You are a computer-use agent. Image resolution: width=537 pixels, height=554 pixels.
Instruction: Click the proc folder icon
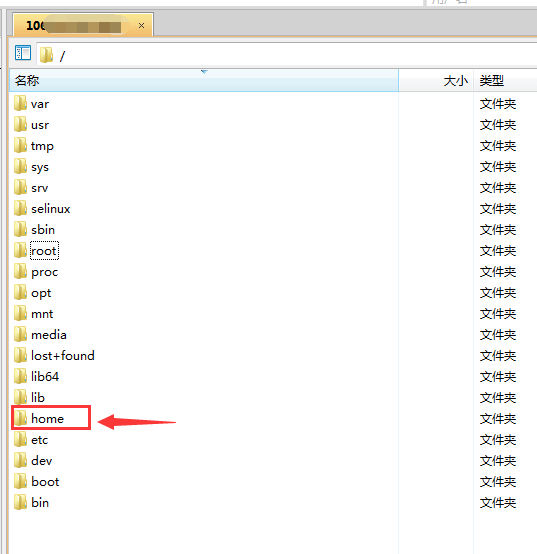20,271
